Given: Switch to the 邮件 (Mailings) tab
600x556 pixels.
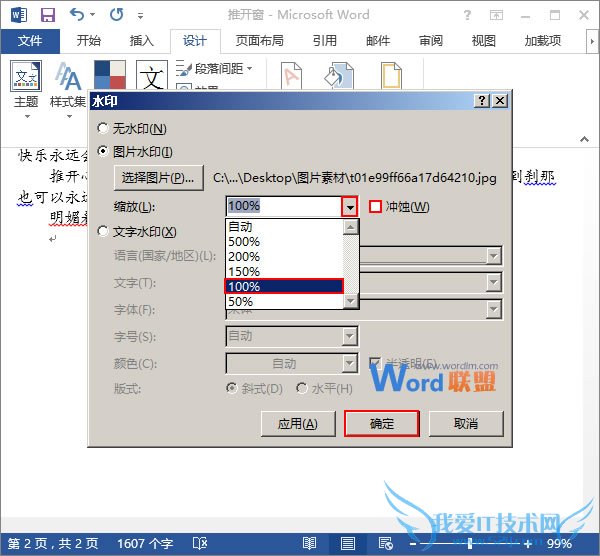Looking at the screenshot, I should [378, 41].
